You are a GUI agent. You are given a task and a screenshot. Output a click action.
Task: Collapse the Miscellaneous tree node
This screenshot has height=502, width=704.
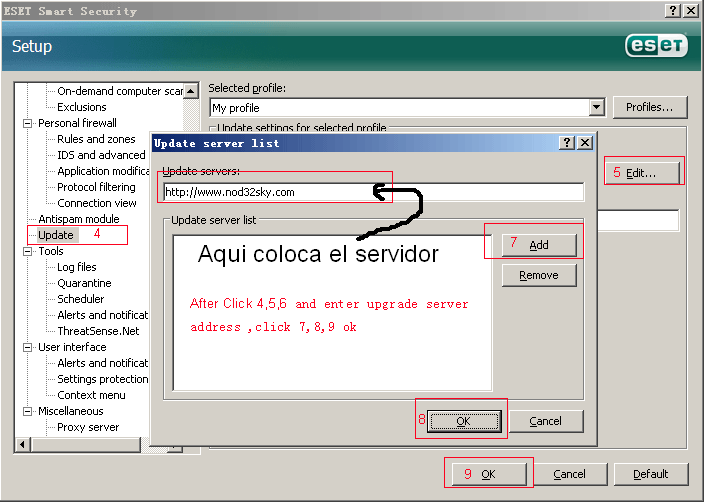[x=27, y=411]
